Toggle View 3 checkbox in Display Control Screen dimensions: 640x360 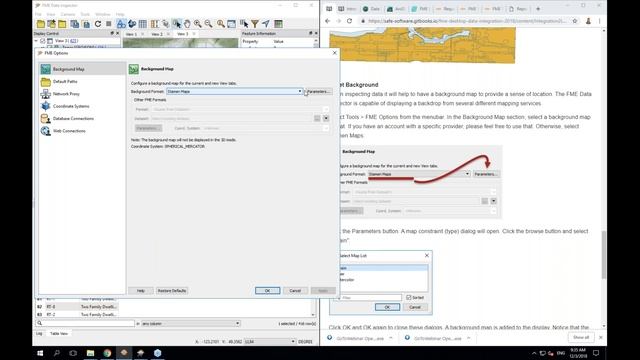pyautogui.click(x=43, y=41)
